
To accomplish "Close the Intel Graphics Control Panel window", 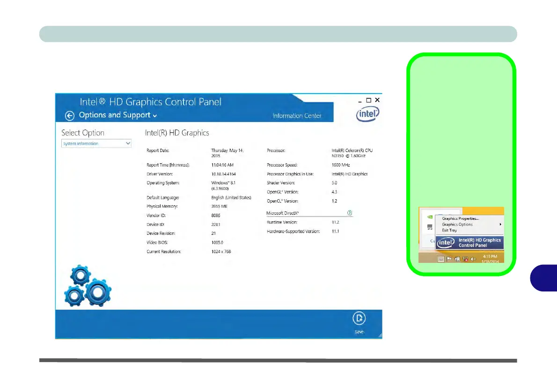I will click(x=377, y=100).
